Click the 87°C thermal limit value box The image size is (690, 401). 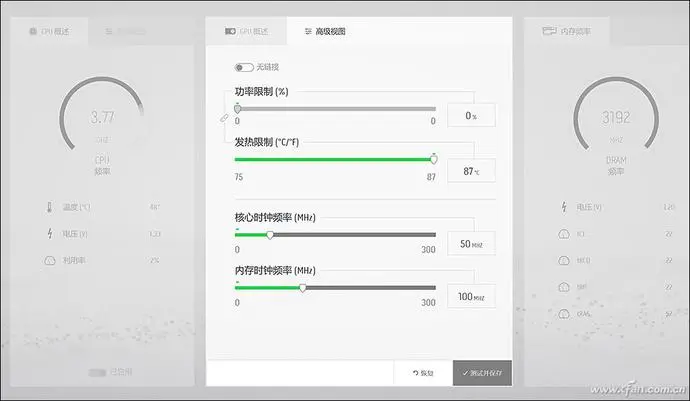[471, 171]
